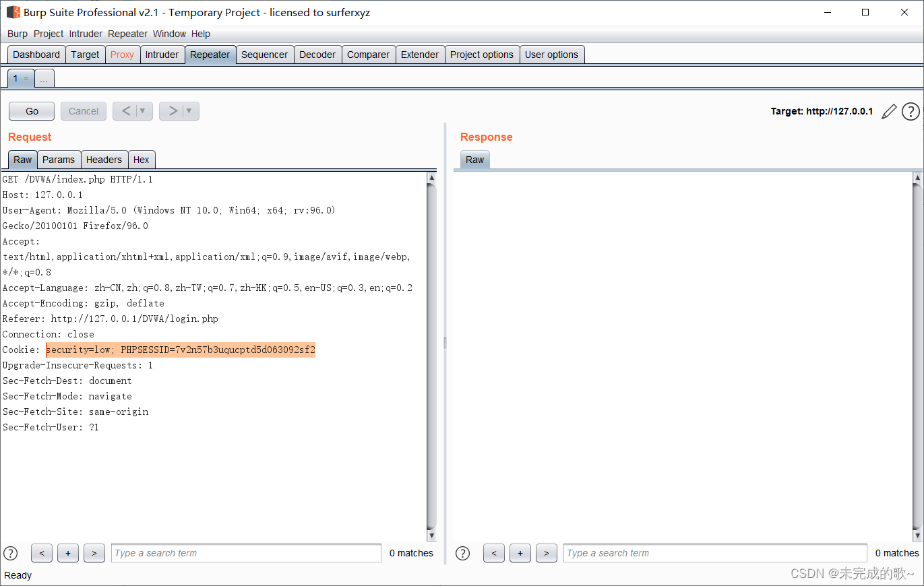Open the Help menu
This screenshot has height=586, width=924.
[201, 34]
